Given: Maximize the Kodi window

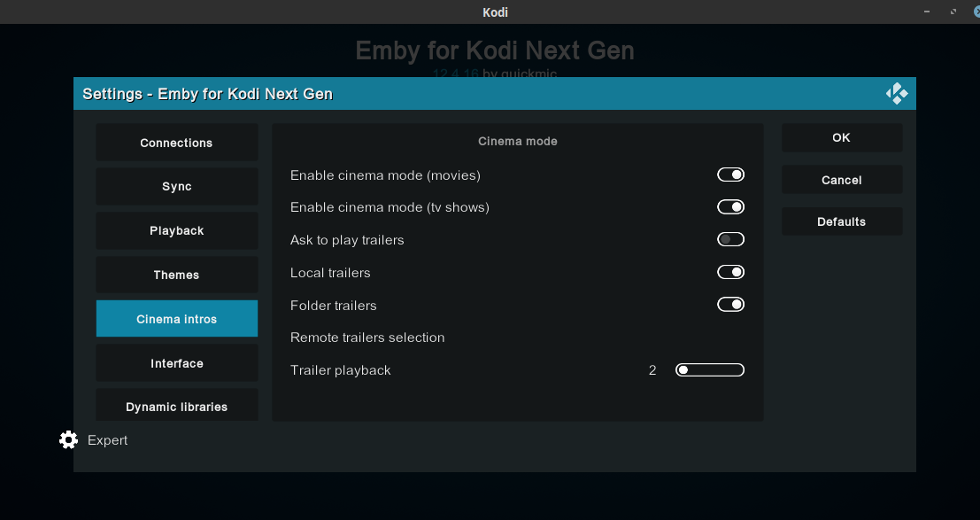Looking at the screenshot, I should point(953,12).
